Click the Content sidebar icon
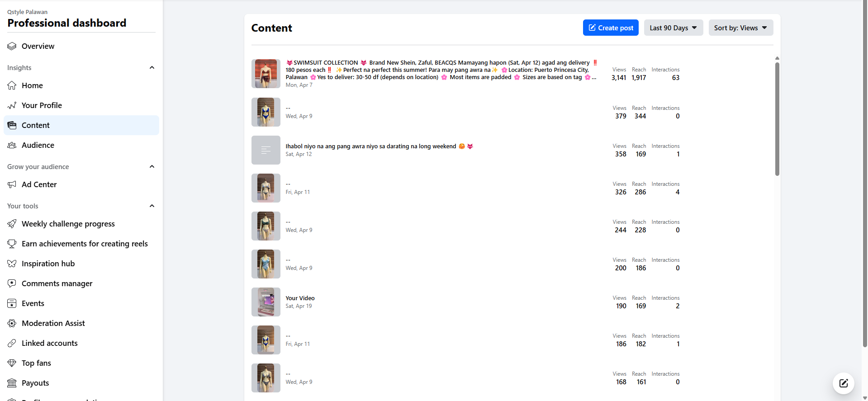Screen dimensions: 868x401 (x=12, y=125)
